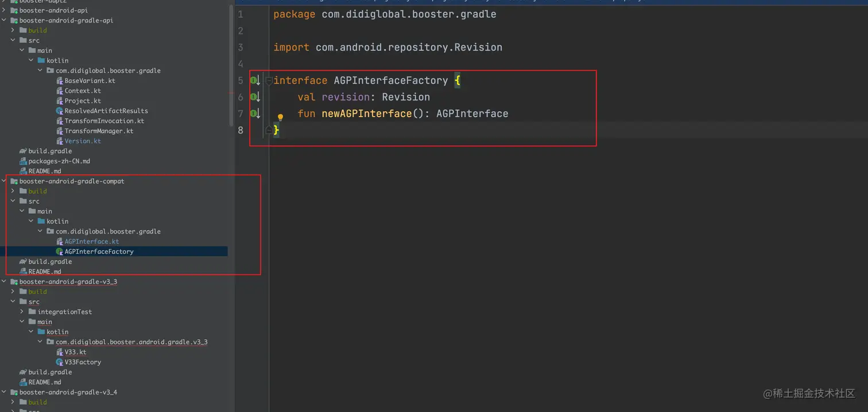Click the closing-brace fold marker on line 8
The image size is (868, 412).
(x=268, y=131)
